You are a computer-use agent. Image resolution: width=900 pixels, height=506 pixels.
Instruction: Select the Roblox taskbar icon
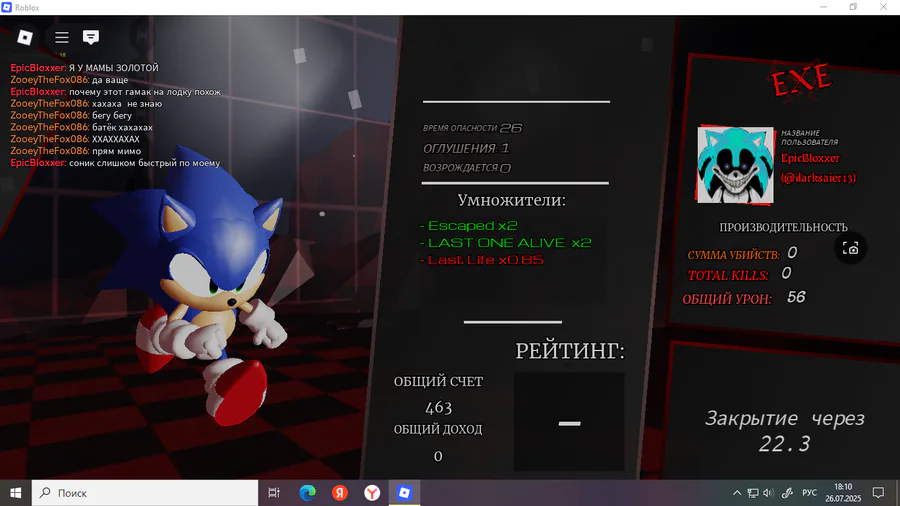coord(404,493)
